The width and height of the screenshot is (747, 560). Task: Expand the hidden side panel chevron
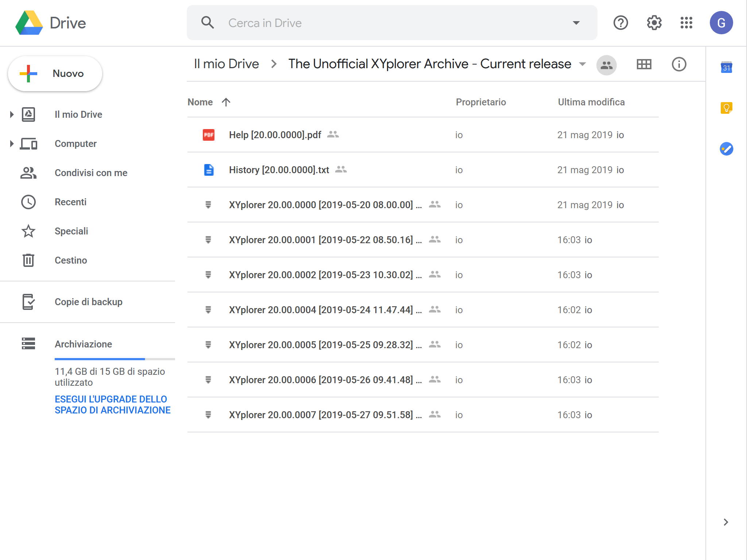(726, 522)
